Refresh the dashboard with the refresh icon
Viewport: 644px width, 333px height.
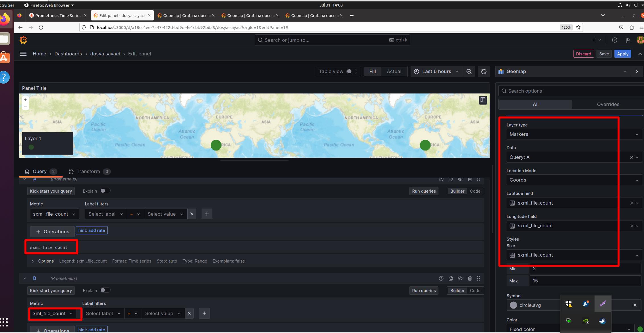(483, 71)
